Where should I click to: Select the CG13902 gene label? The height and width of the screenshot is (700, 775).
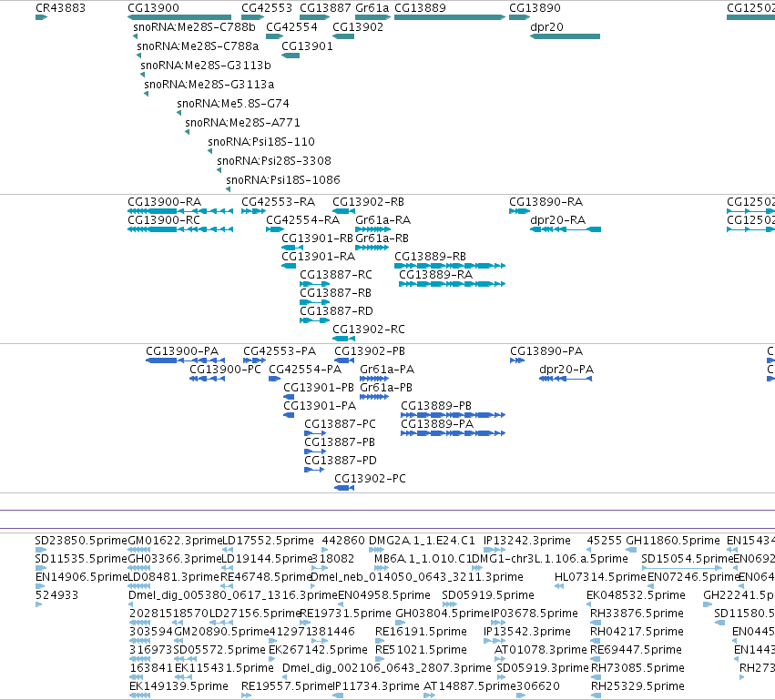[358, 27]
